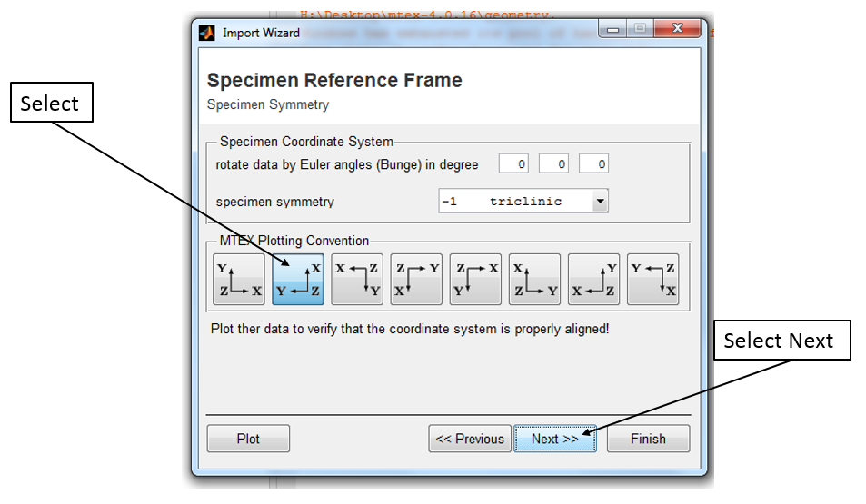Choose convention with Y right, X down
Image resolution: width=866 pixels, height=504 pixels.
(416, 279)
